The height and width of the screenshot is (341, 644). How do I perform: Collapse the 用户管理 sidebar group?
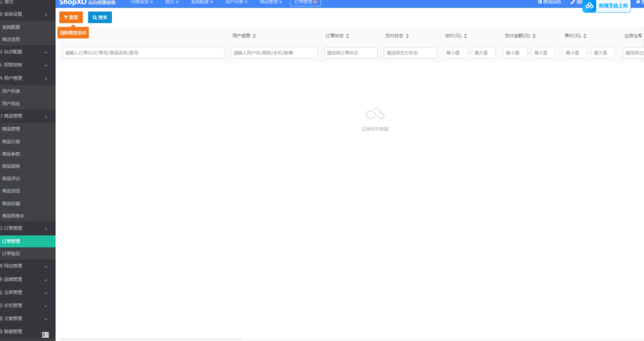coord(28,78)
